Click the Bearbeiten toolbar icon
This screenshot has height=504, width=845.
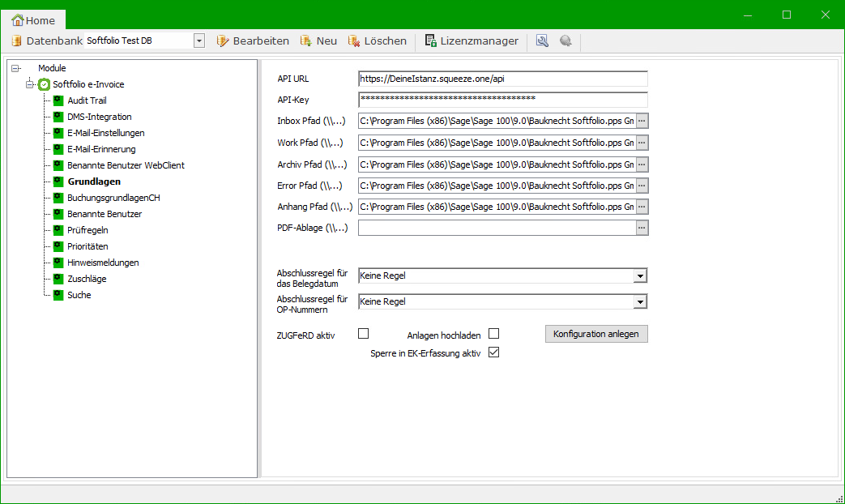(x=223, y=41)
